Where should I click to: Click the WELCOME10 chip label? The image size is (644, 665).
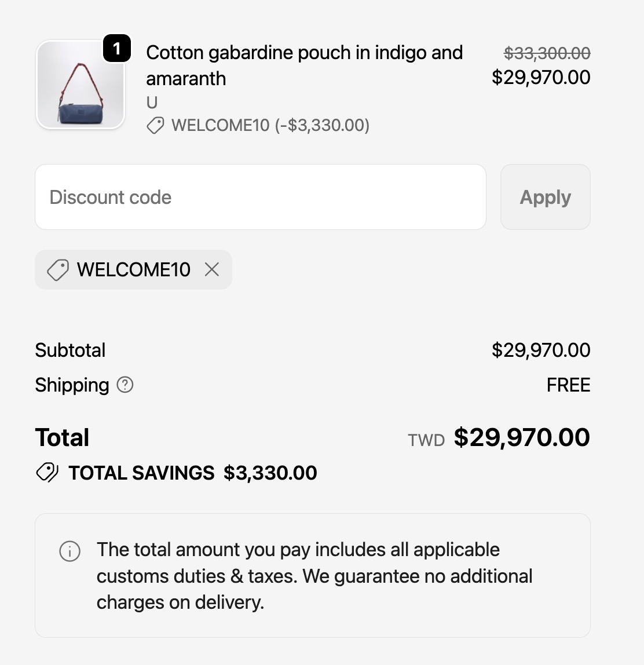tap(134, 270)
